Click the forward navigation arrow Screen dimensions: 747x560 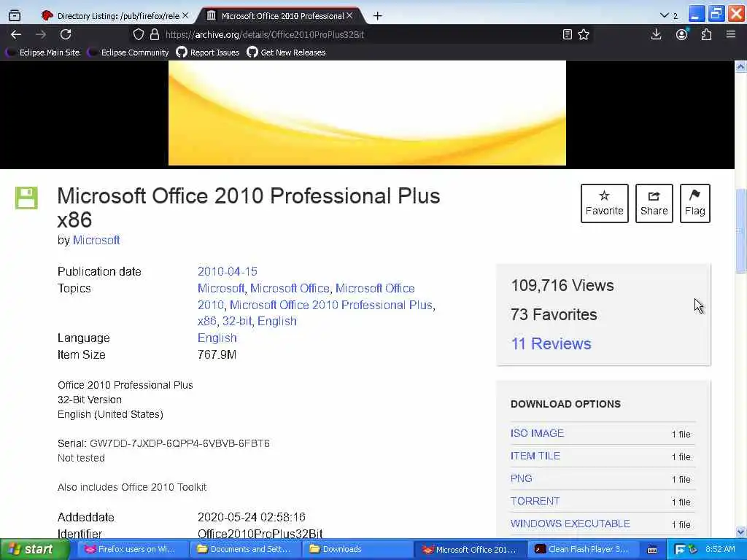pyautogui.click(x=41, y=34)
